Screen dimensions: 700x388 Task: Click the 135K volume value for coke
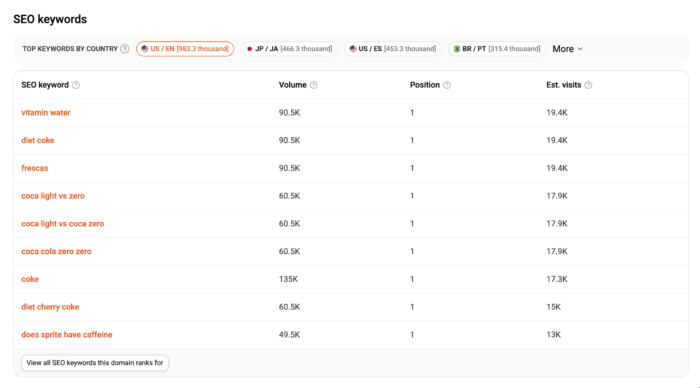click(x=288, y=279)
